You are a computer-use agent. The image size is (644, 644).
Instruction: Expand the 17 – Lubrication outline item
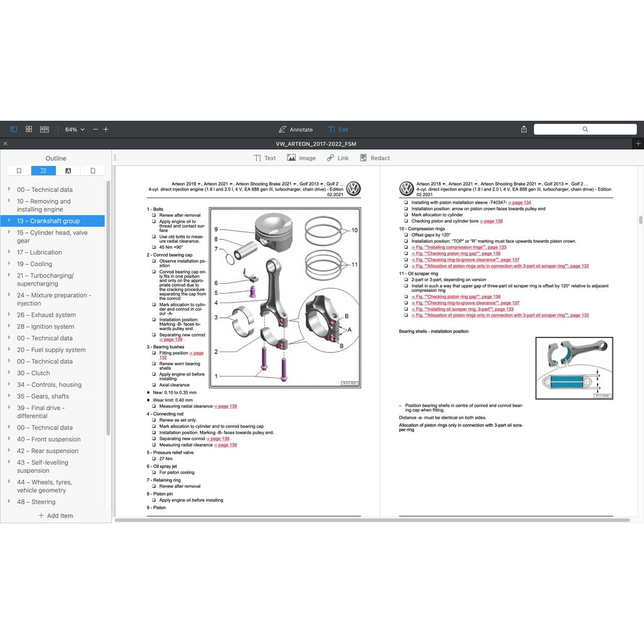[9, 252]
